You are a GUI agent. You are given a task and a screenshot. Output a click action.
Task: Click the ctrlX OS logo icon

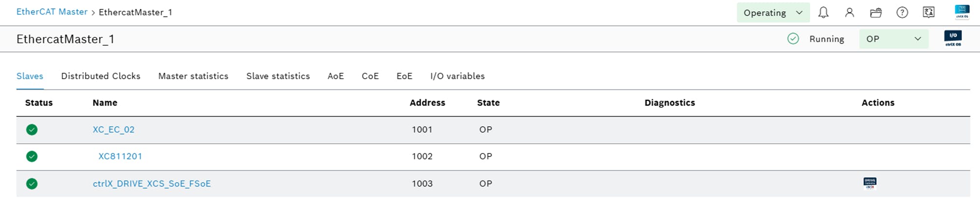pyautogui.click(x=962, y=12)
